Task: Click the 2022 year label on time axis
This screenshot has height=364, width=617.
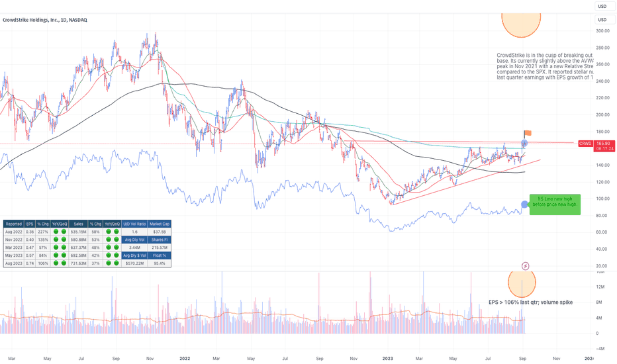Action: [185, 359]
